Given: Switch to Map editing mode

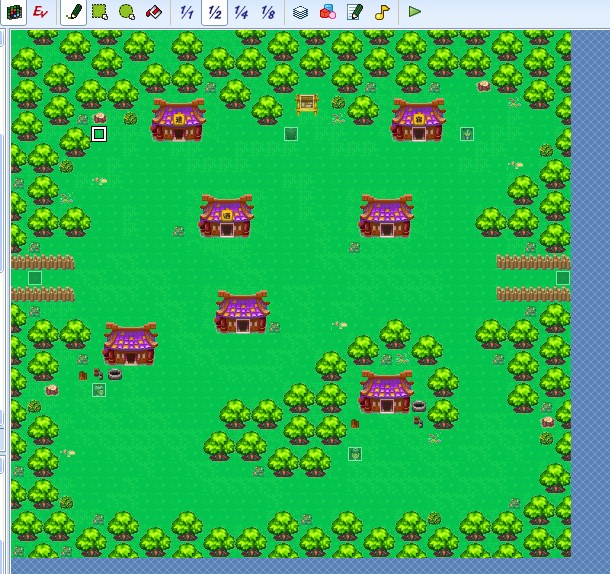Looking at the screenshot, I should pyautogui.click(x=14, y=12).
